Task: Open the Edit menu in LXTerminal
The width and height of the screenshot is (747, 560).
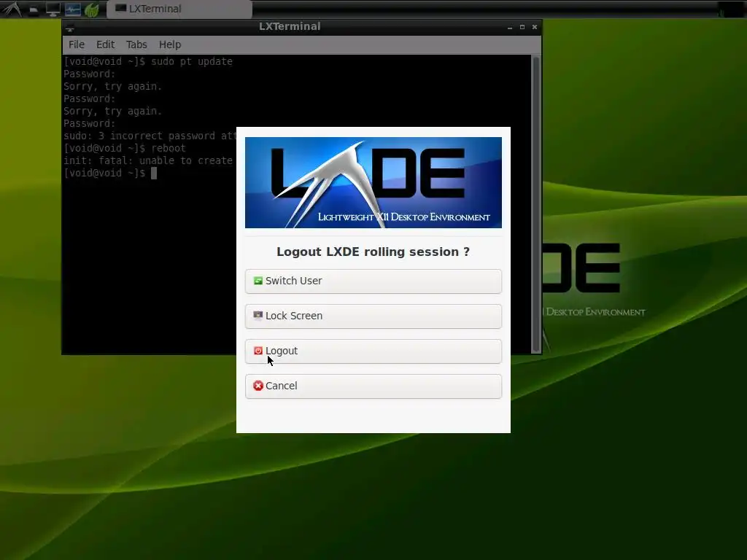Action: coord(105,44)
